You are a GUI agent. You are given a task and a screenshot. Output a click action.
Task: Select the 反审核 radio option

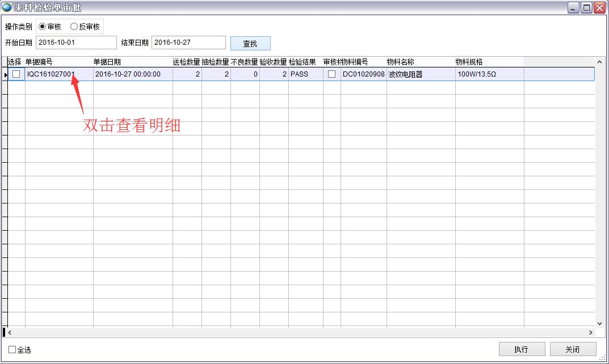click(74, 27)
